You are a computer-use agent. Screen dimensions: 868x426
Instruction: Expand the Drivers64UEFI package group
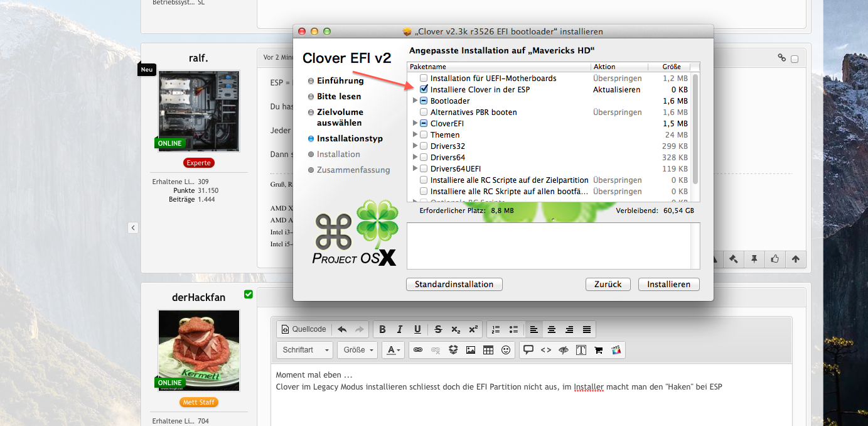[x=415, y=169]
